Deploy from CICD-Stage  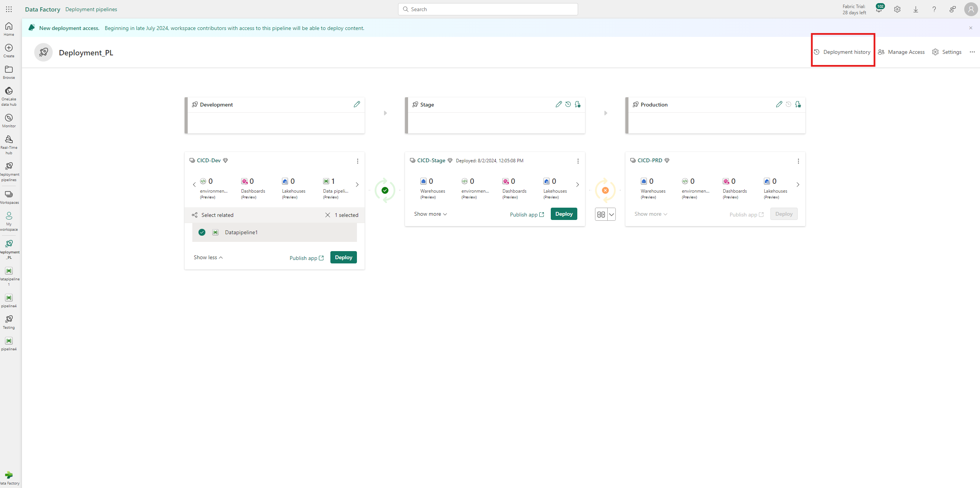564,214
